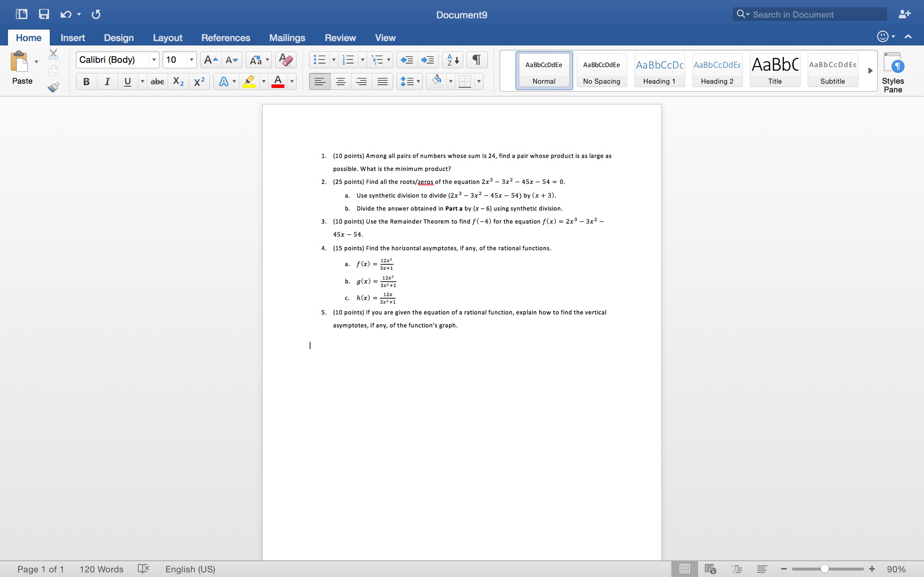Viewport: 924px width, 577px height.
Task: Click the Bullets list icon
Action: pyautogui.click(x=319, y=61)
